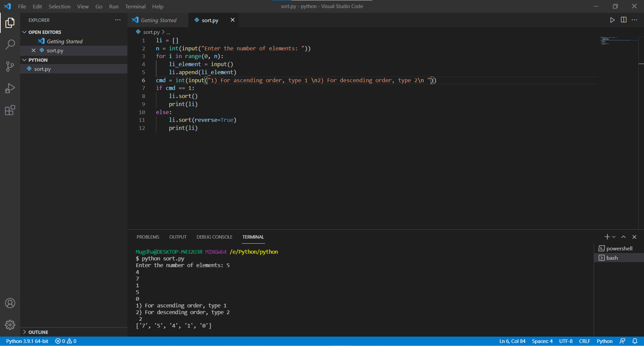The width and height of the screenshot is (644, 346).
Task: Open the Run and Debug view
Action: tap(10, 88)
